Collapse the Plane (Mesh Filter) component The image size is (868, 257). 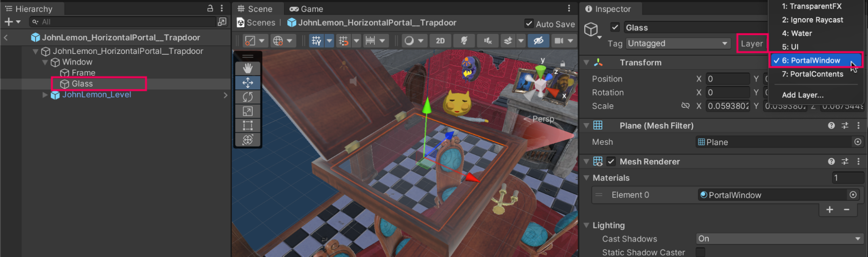(586, 126)
